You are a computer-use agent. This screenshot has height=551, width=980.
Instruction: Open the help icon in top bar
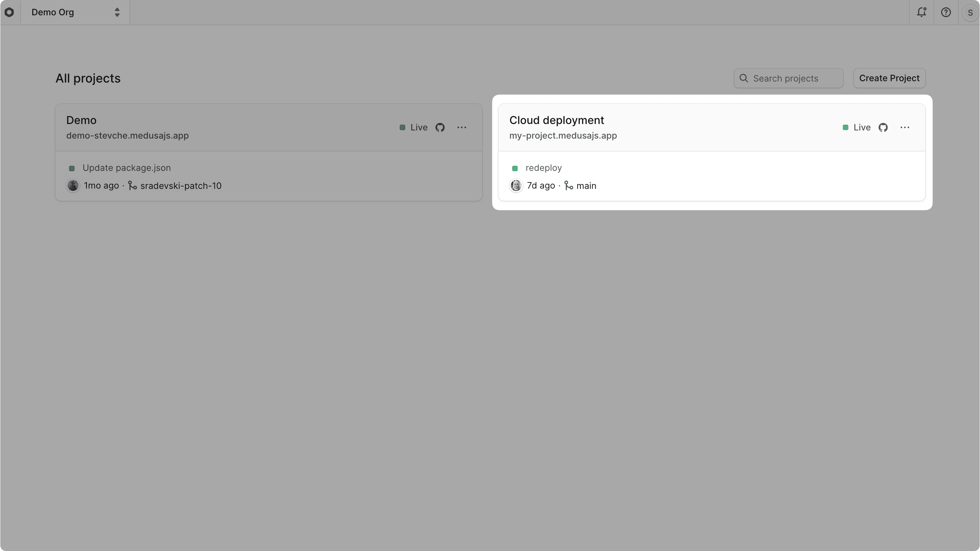946,12
